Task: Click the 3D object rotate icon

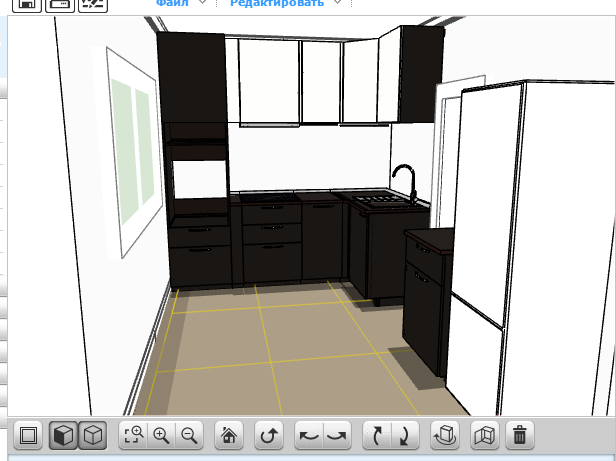Action: (445, 436)
